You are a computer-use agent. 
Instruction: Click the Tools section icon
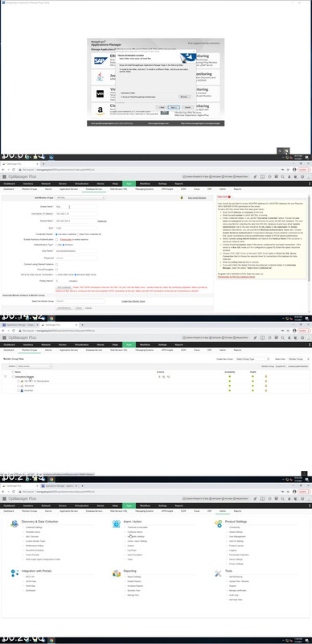click(x=219, y=573)
